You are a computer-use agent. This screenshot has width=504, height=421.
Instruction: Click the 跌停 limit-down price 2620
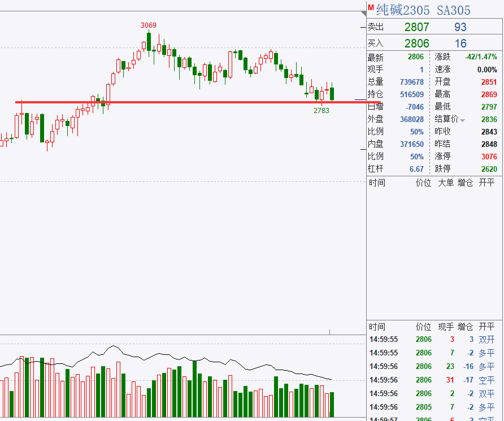point(489,169)
